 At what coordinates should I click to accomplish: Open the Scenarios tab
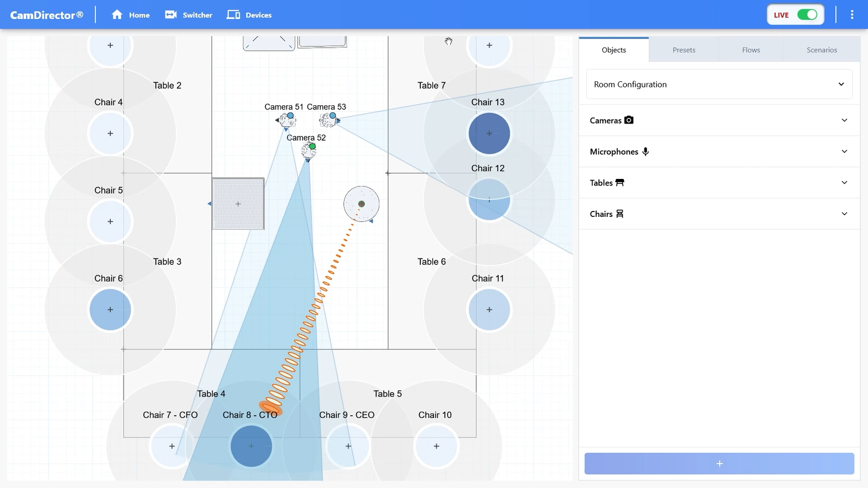821,50
